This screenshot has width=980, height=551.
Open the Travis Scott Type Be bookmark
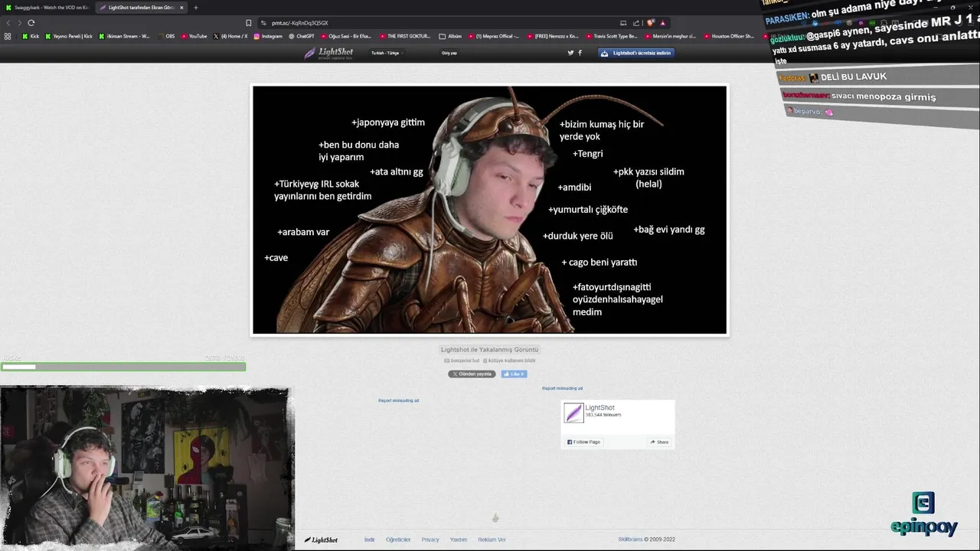click(x=611, y=36)
